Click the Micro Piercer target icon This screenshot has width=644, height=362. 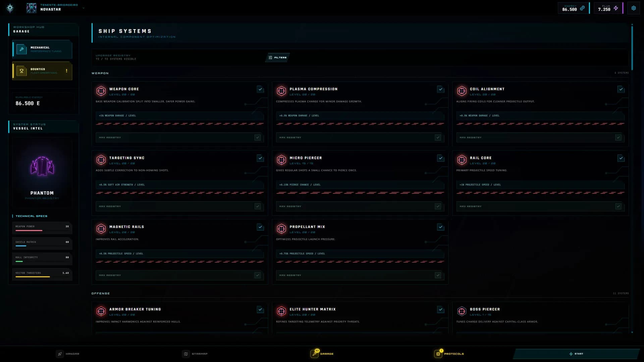pos(281,160)
